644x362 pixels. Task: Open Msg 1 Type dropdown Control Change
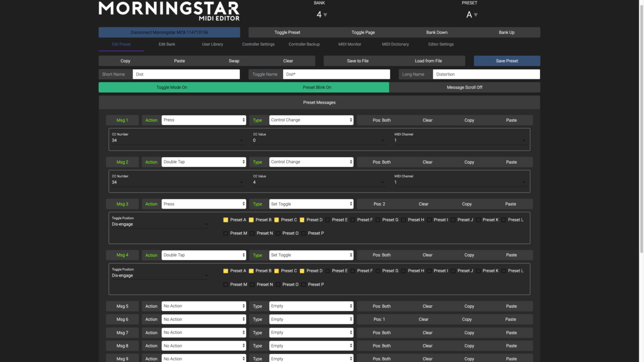point(311,120)
